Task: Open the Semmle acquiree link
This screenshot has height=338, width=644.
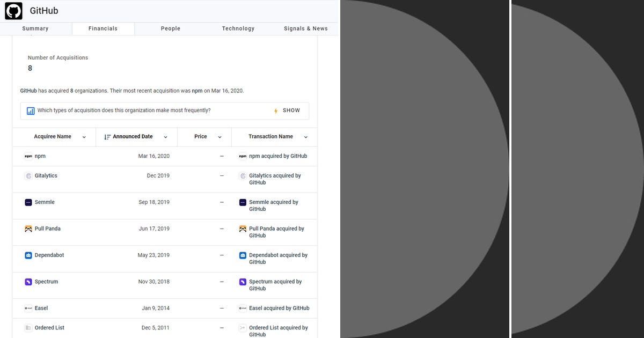Action: pos(45,202)
